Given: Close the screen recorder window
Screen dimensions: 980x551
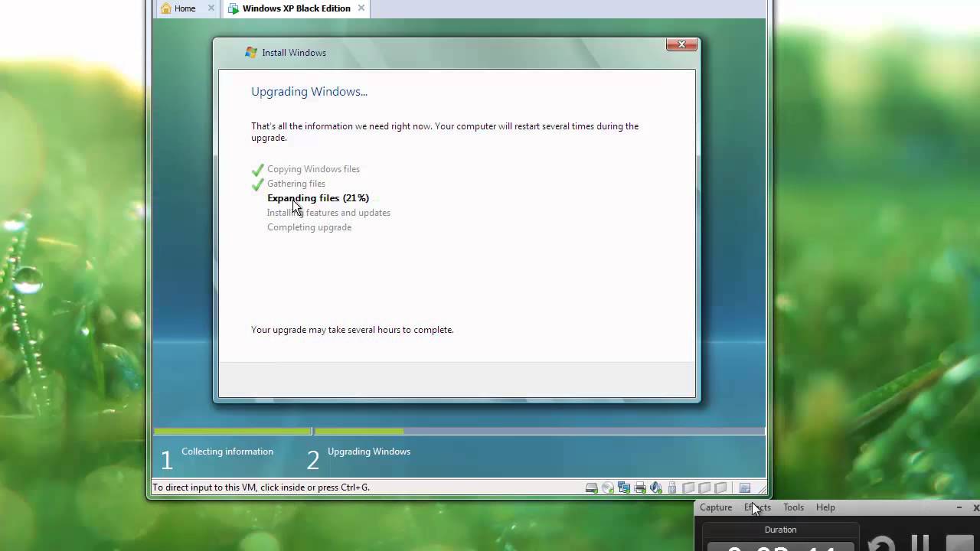Looking at the screenshot, I should click(x=975, y=507).
